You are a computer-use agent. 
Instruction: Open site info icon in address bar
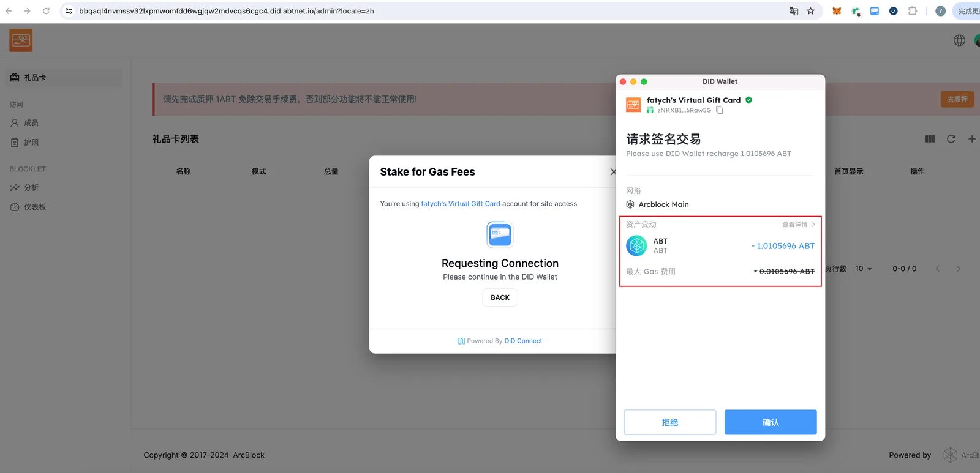(69, 11)
